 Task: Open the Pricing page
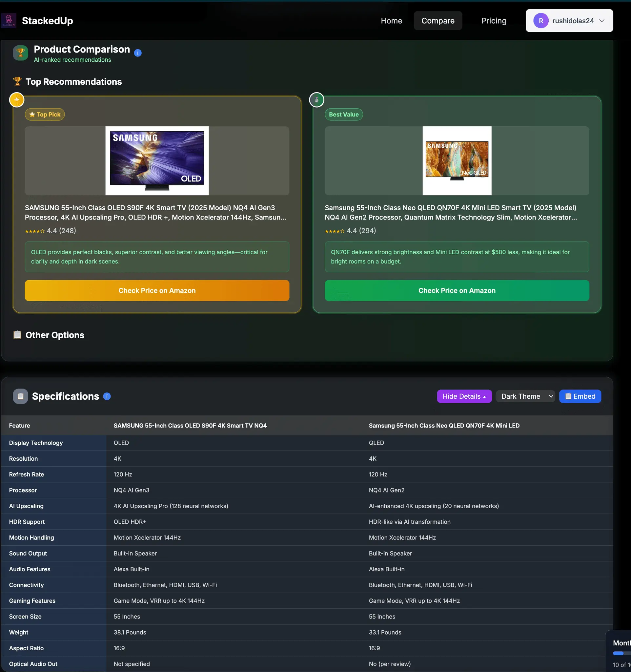coord(494,21)
